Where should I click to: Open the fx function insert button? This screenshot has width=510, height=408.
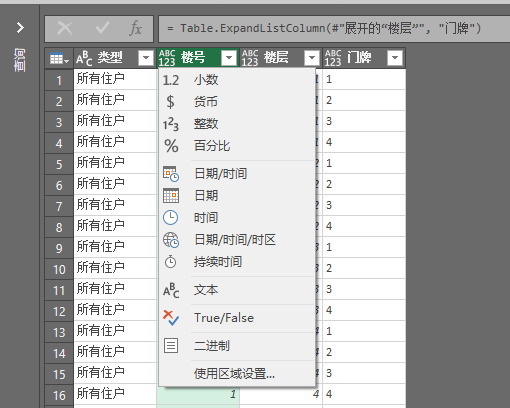coord(136,28)
